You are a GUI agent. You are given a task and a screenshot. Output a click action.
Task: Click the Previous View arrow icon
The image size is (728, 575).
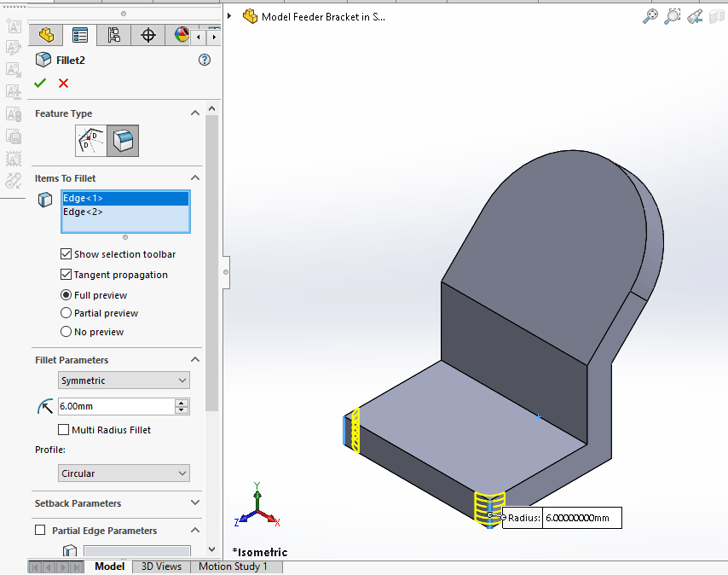[694, 16]
